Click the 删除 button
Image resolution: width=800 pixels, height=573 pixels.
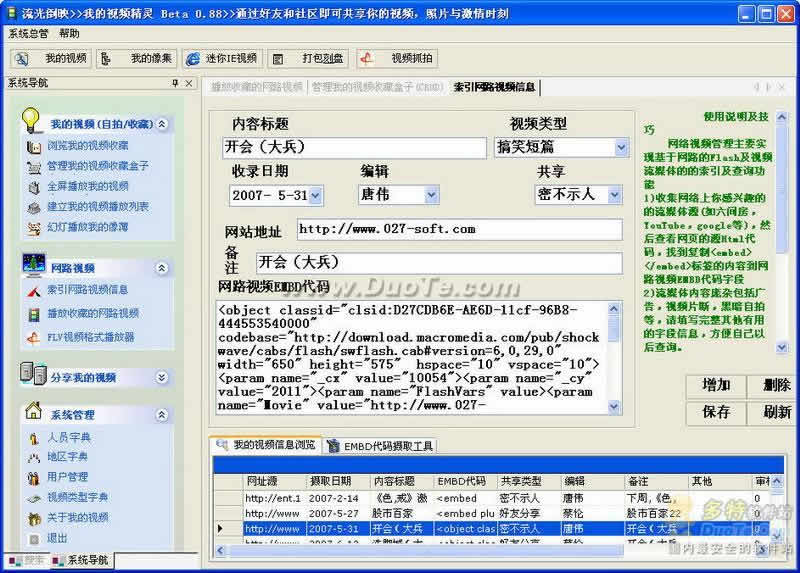pos(773,385)
